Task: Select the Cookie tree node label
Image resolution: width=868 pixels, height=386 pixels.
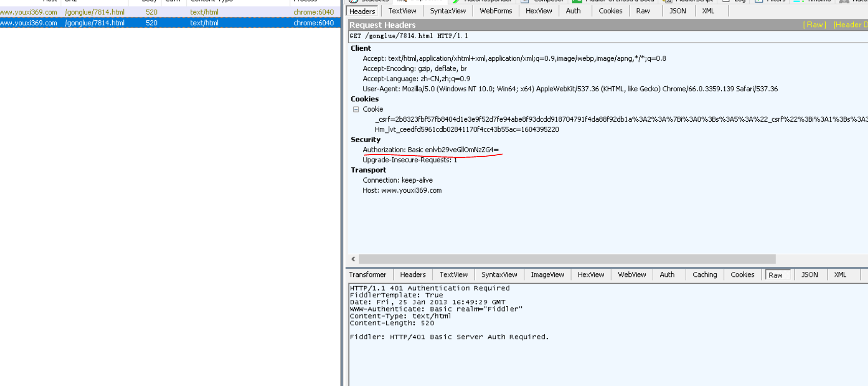Action: (x=373, y=109)
